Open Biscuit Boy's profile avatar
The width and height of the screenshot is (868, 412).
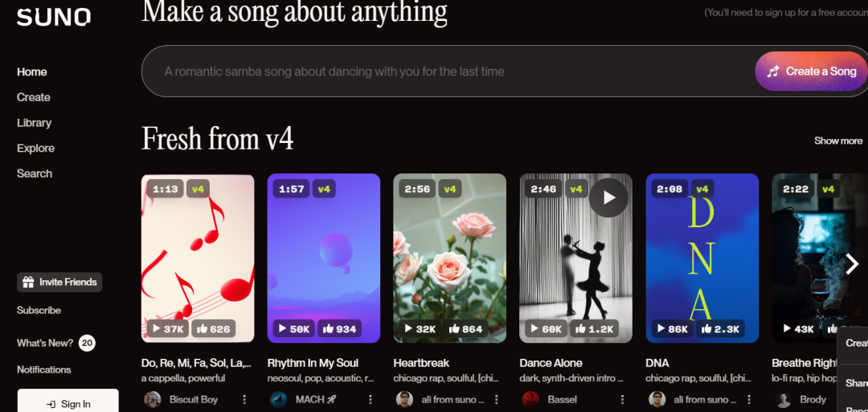(152, 399)
